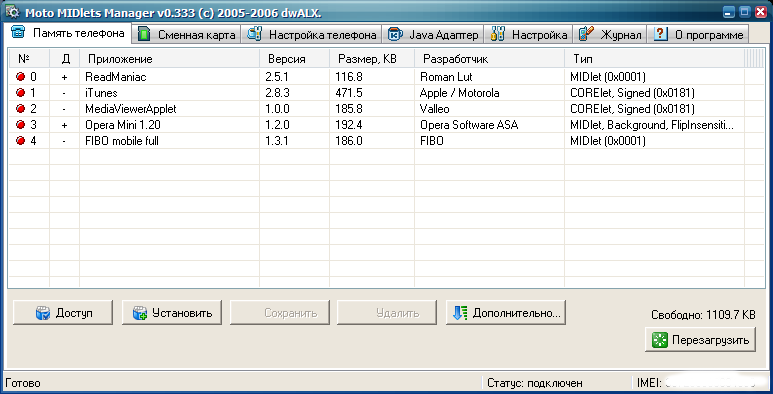Click the Opera Software ASA cell
Viewport: 773px width, 394px height.
coord(469,125)
